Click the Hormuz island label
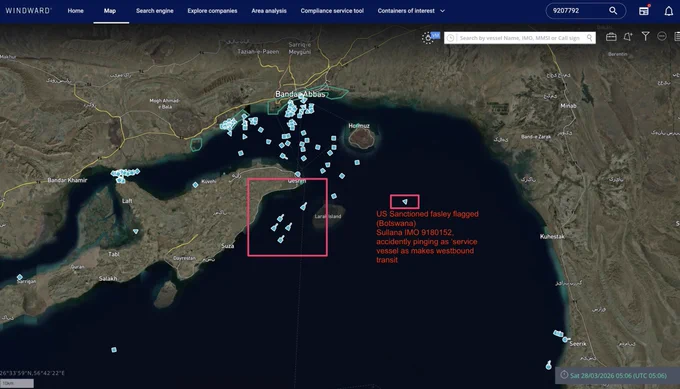Image resolution: width=680 pixels, height=389 pixels. tap(359, 126)
